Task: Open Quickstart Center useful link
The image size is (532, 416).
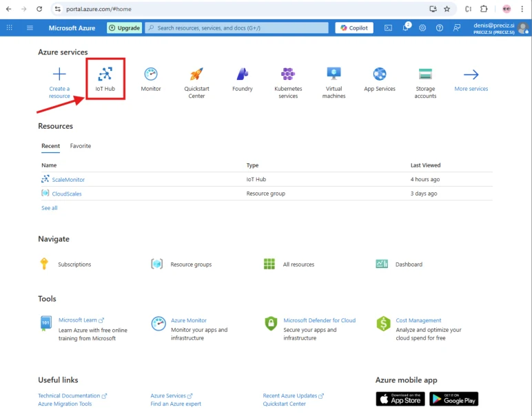Action: (285, 404)
